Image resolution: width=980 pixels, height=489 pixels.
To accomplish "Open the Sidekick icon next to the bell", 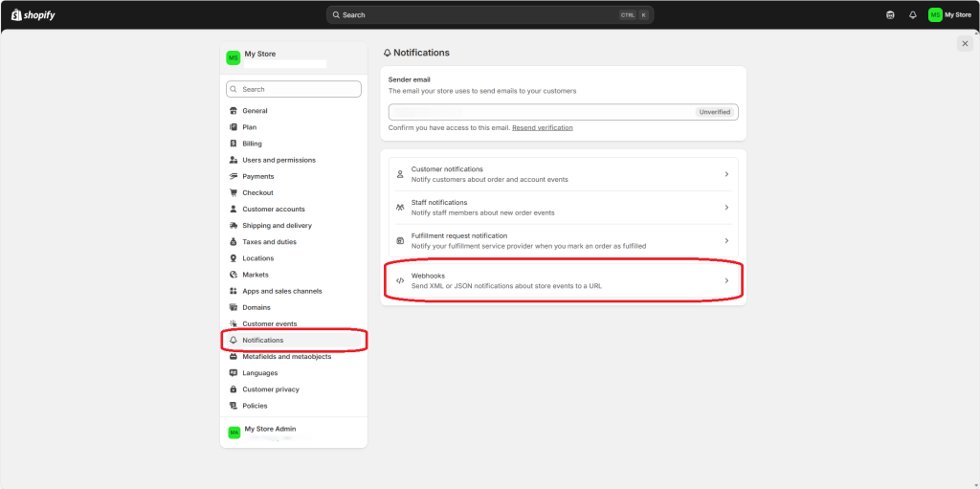I will click(890, 15).
